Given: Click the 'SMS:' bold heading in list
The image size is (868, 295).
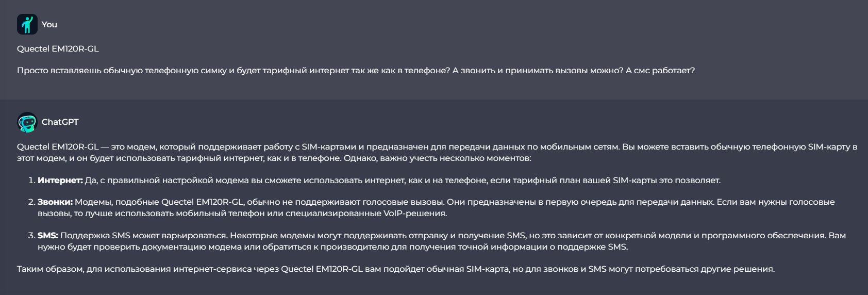Looking at the screenshot, I should [48, 235].
